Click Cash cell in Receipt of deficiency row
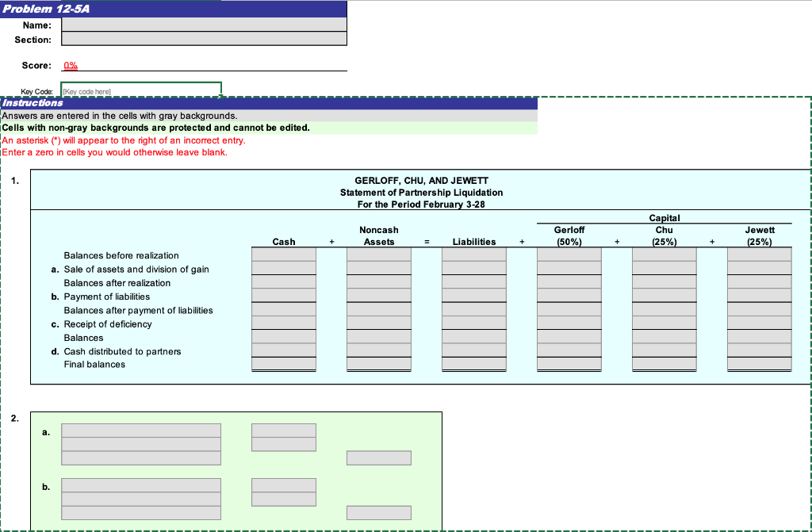 pos(284,323)
